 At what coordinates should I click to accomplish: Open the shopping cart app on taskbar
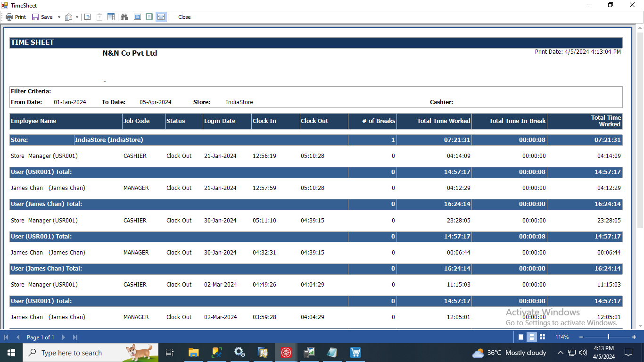point(355,353)
